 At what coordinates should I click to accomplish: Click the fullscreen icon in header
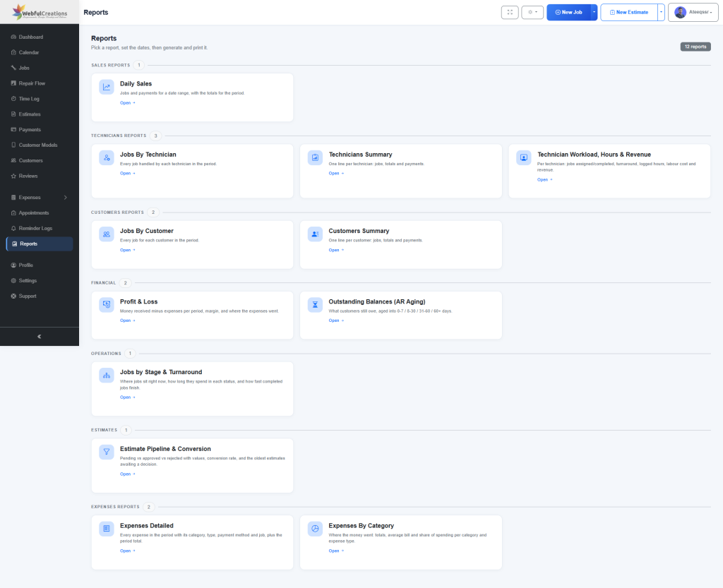tap(510, 13)
